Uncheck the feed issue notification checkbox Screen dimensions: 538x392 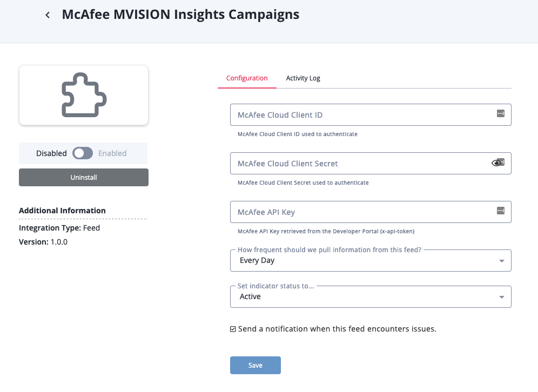click(x=233, y=329)
